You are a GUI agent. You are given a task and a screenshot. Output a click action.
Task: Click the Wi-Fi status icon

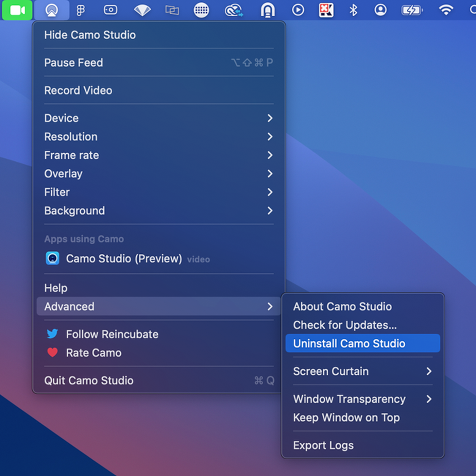(446, 10)
